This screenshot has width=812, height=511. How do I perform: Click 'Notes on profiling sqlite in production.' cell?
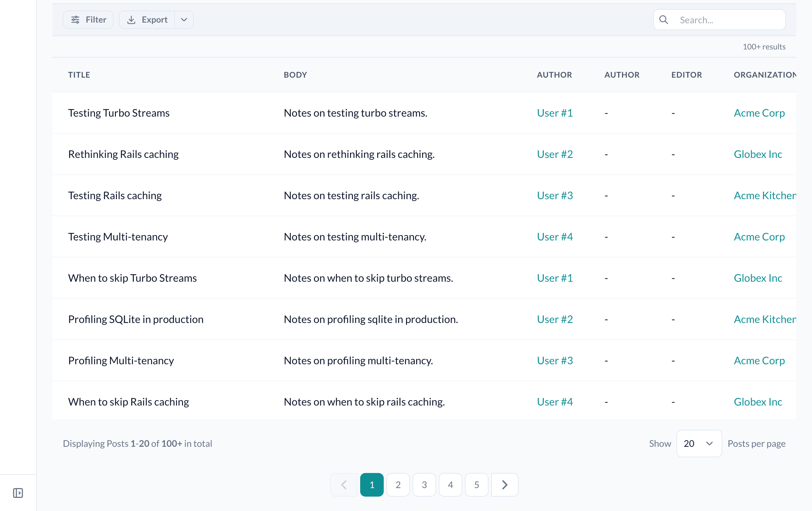[x=371, y=319]
